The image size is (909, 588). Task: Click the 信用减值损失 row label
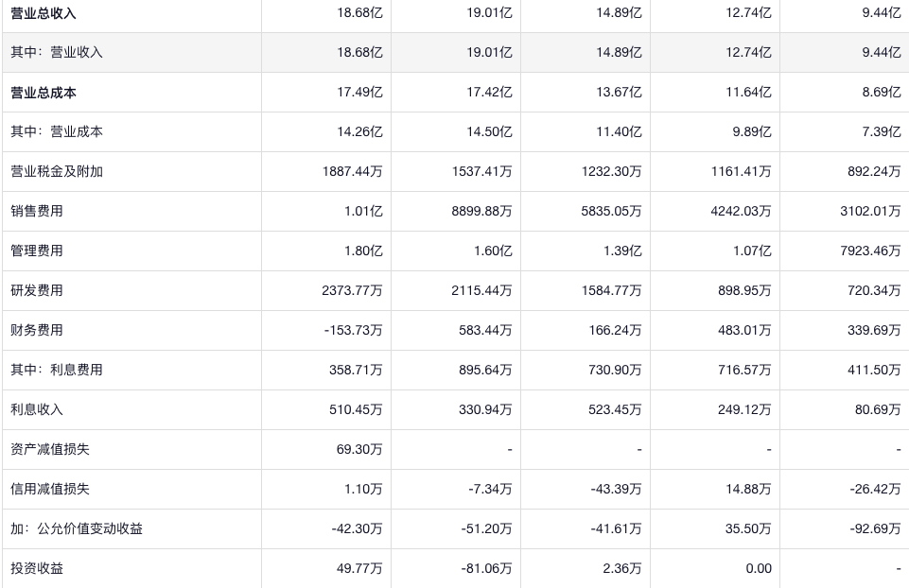click(50, 490)
